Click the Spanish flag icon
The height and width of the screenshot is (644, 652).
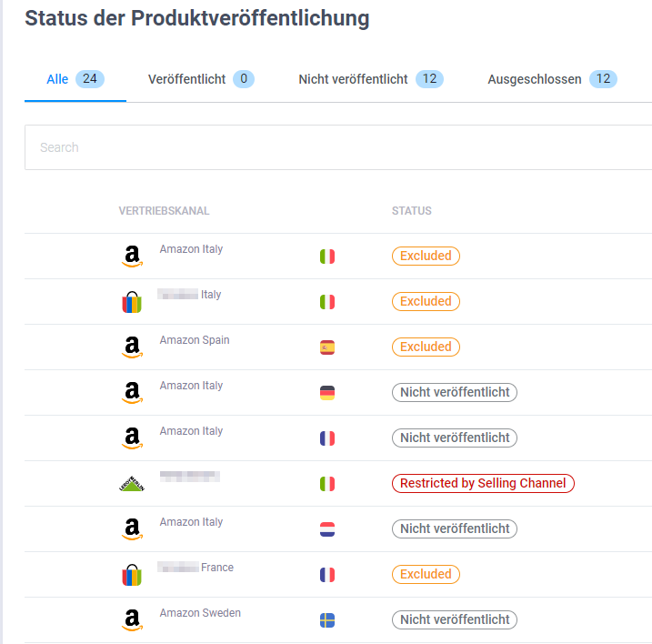[x=327, y=347]
